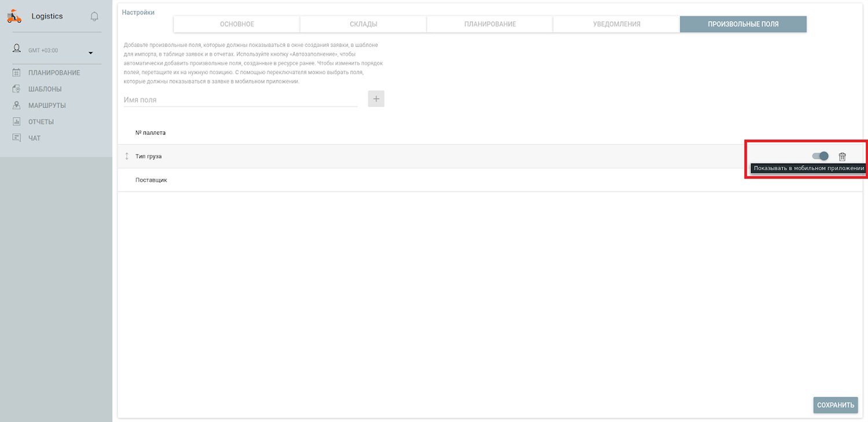Go to Планирование in the sidebar
Image resolution: width=868 pixels, height=422 pixels.
54,73
